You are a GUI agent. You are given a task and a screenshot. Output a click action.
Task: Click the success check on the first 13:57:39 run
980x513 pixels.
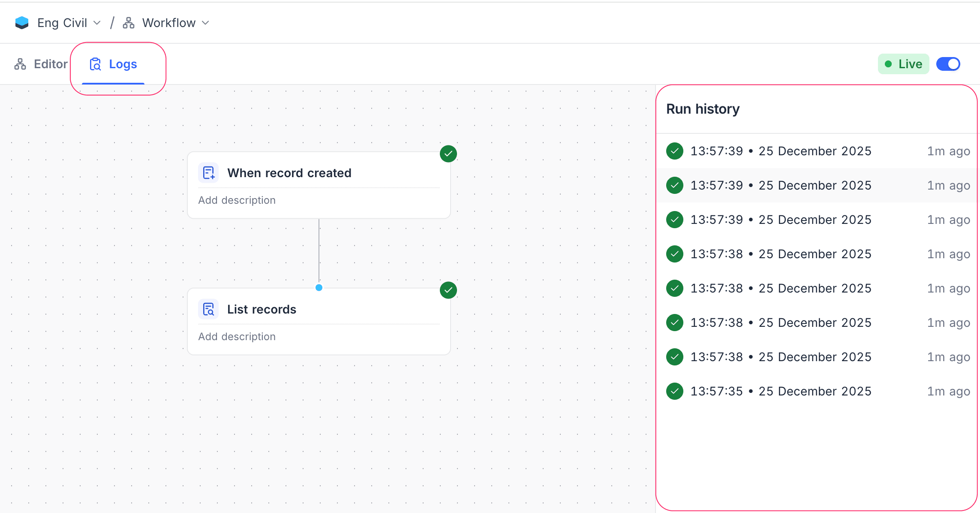[674, 151]
